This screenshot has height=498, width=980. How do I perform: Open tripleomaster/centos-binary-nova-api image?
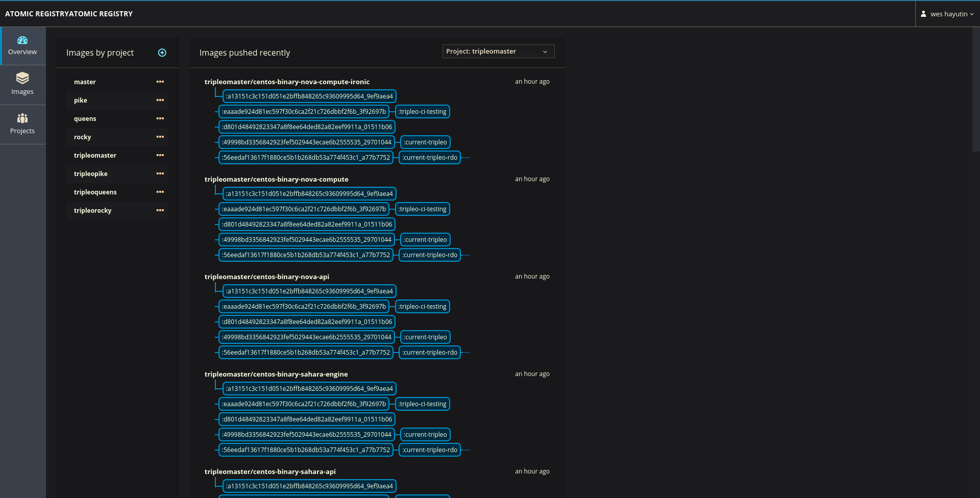(x=266, y=277)
